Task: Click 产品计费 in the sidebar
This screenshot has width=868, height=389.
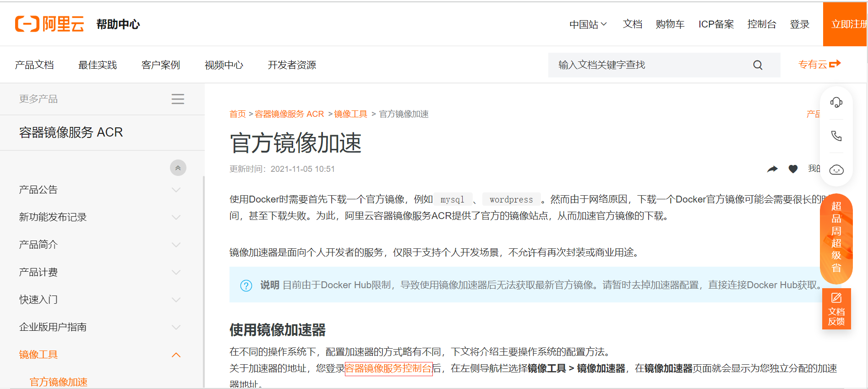Action: click(x=38, y=272)
